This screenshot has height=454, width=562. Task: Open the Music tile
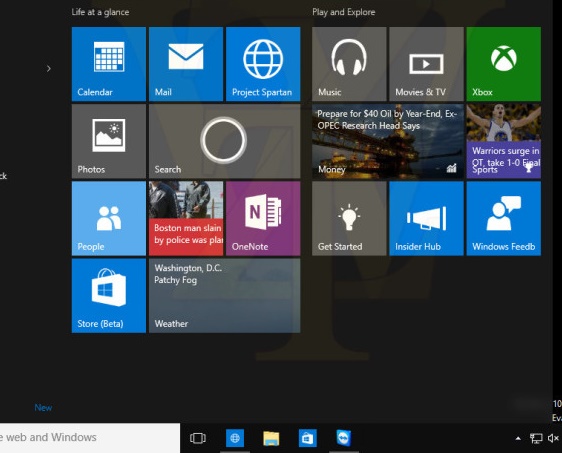click(x=349, y=64)
